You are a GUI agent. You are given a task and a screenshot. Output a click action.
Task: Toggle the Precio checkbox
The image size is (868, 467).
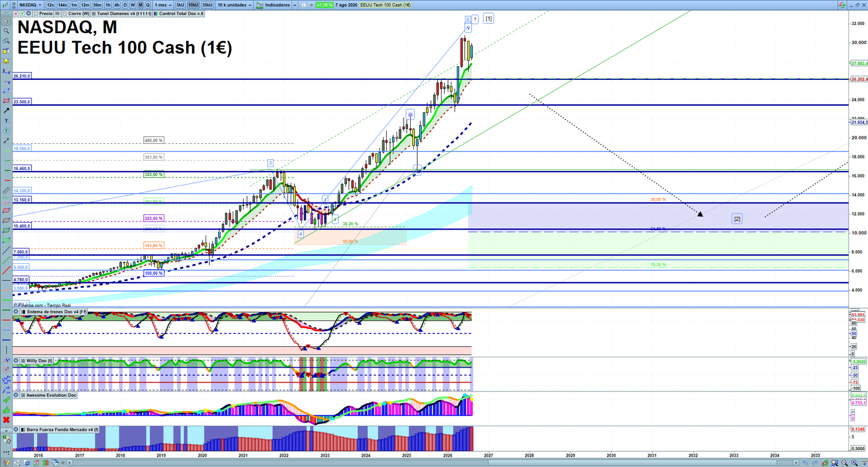tap(36, 13)
